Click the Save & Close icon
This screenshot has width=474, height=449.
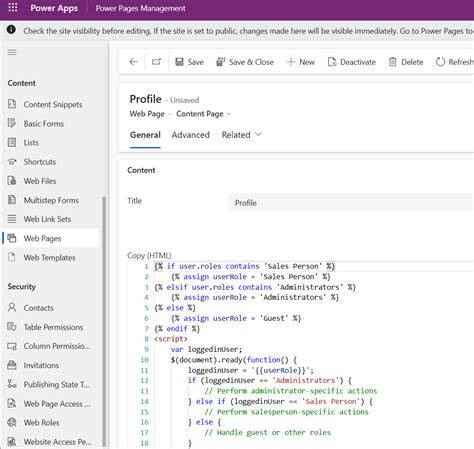(220, 62)
